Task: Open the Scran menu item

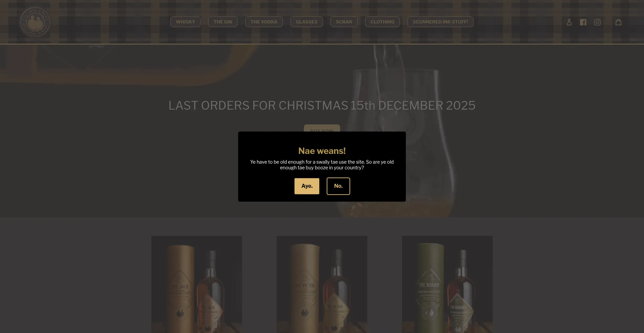Action: (x=344, y=22)
